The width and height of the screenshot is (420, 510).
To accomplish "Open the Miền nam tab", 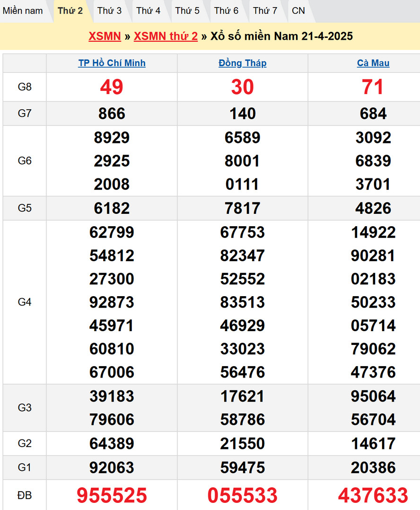I will (x=22, y=11).
